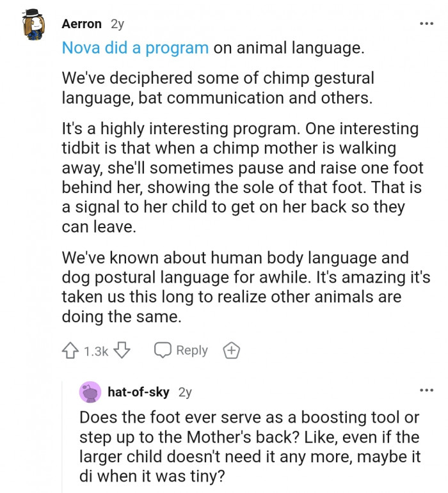Click the 1.3k vote count
The image size is (448, 493).
coord(96,351)
